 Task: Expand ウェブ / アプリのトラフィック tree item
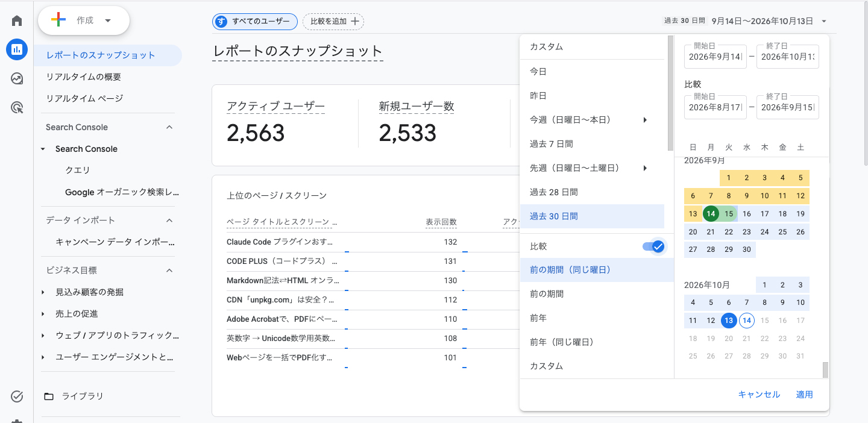tap(43, 336)
